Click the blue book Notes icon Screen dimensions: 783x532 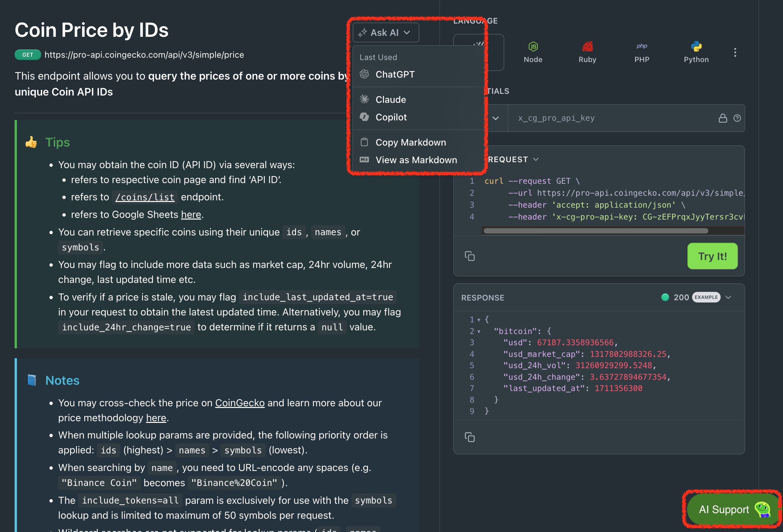[x=31, y=380]
